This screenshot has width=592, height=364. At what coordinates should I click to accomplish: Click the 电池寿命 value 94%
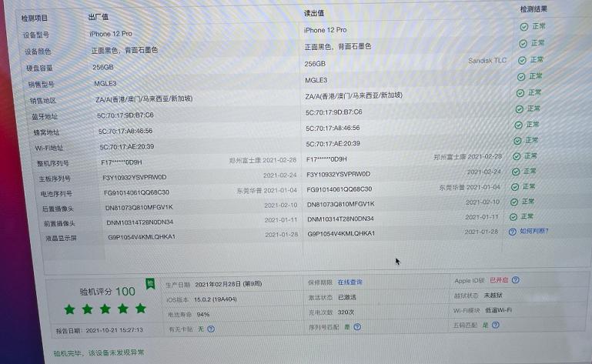(x=203, y=314)
